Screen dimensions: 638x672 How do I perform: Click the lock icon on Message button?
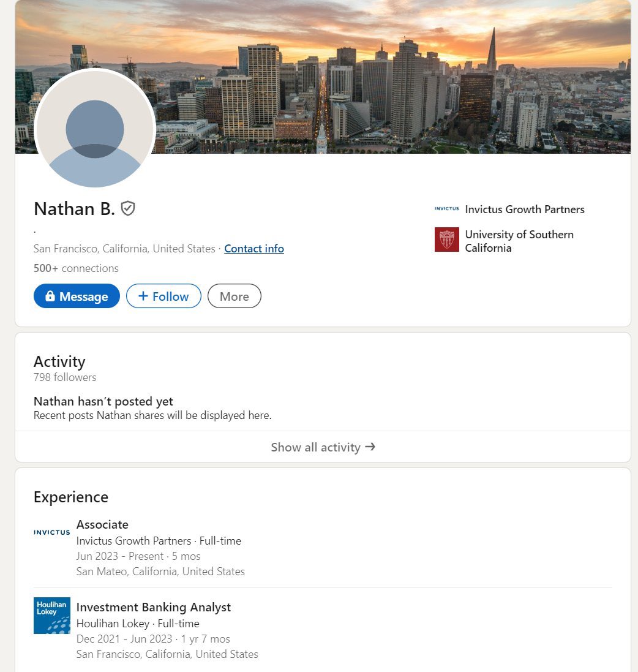pos(50,296)
